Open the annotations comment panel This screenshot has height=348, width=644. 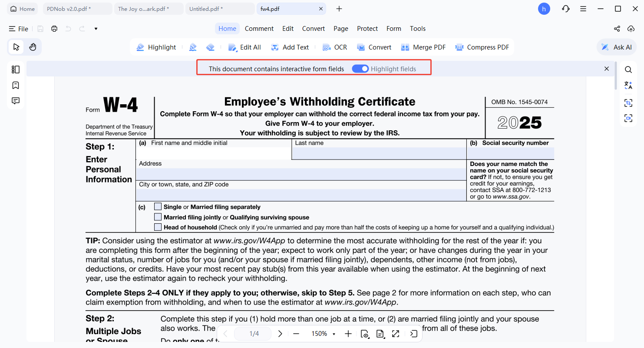(x=15, y=100)
